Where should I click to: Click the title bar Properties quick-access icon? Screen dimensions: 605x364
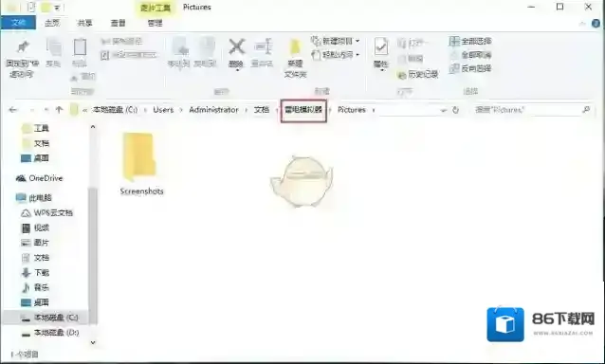(x=31, y=7)
